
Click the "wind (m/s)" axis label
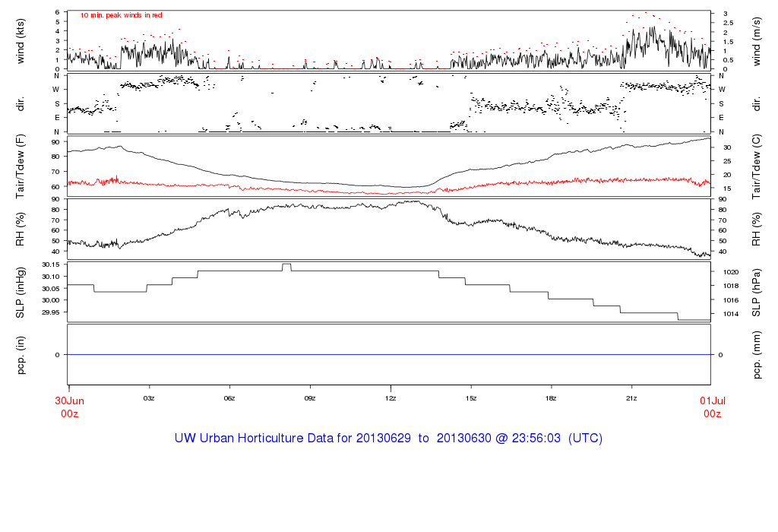click(x=756, y=41)
